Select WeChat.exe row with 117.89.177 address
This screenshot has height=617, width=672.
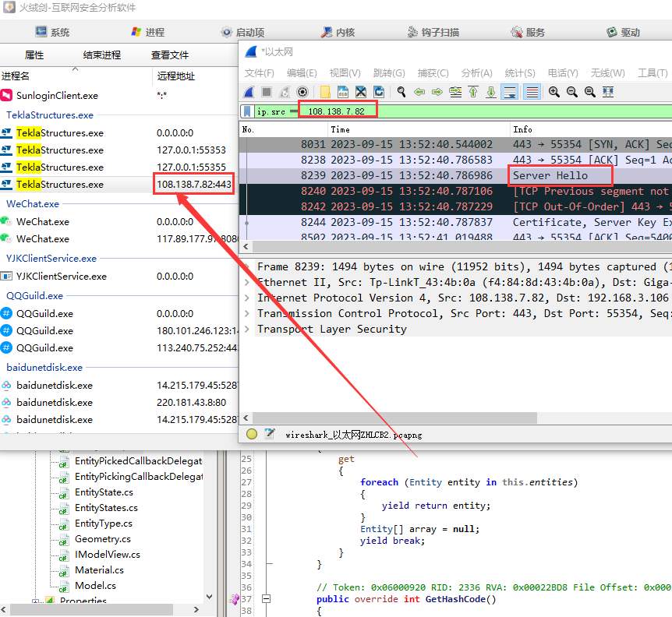pyautogui.click(x=119, y=239)
